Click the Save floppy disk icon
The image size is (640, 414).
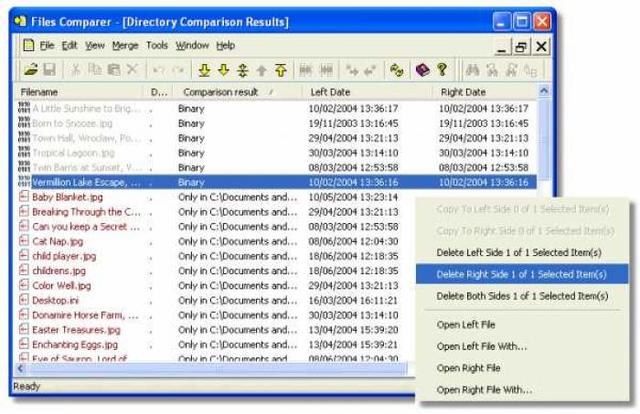click(x=49, y=70)
